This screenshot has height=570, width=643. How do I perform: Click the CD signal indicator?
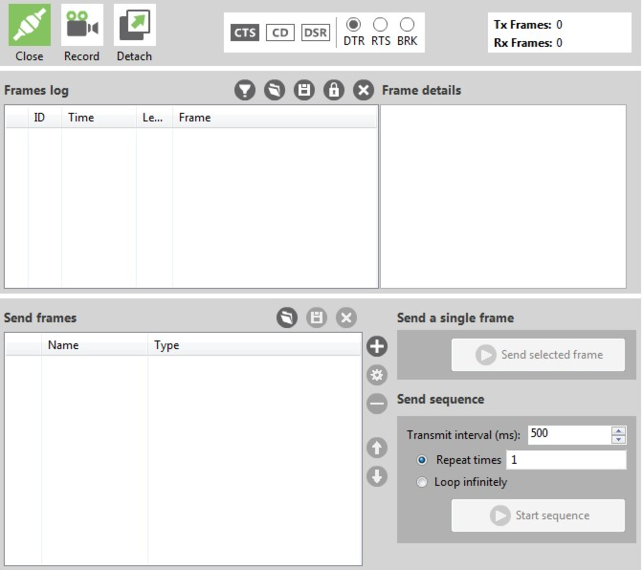coord(280,32)
